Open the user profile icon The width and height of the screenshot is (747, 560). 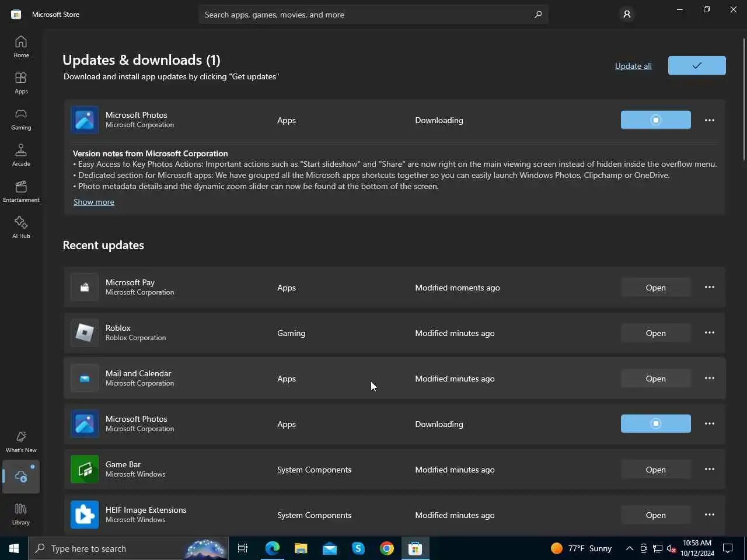627,15
